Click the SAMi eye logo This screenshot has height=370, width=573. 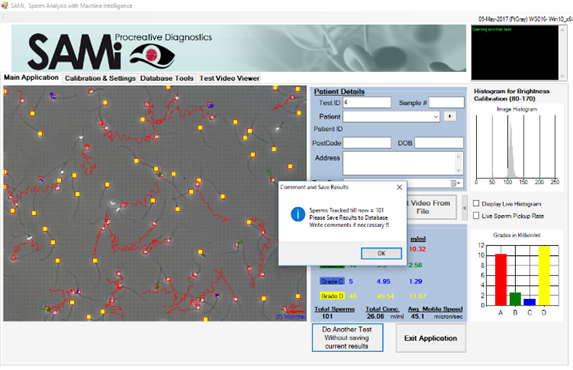pyautogui.click(x=152, y=56)
